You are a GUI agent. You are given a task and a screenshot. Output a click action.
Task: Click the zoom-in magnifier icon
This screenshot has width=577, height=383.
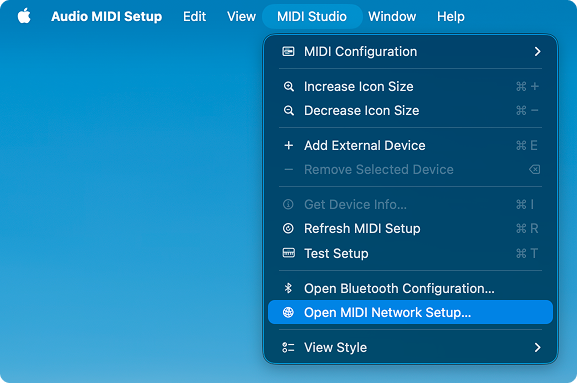pyautogui.click(x=288, y=86)
